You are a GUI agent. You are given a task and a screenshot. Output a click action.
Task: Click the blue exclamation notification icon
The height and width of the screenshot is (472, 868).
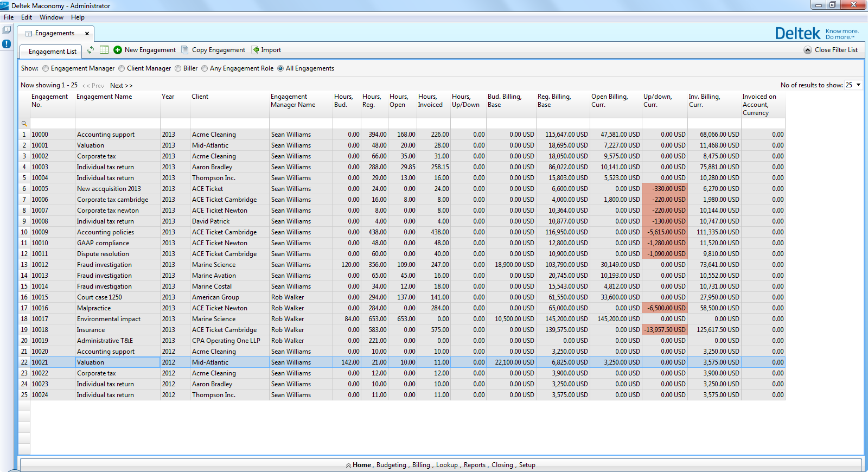7,44
